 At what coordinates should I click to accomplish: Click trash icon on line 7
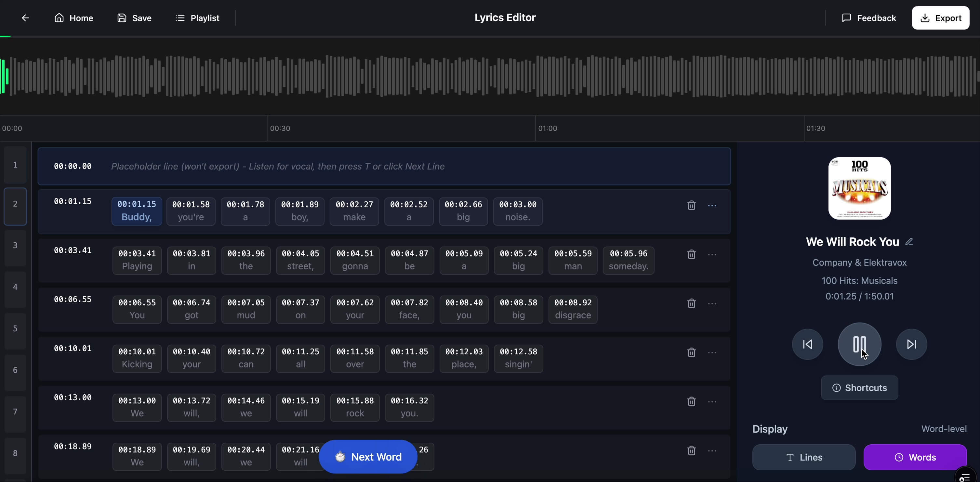691,401
